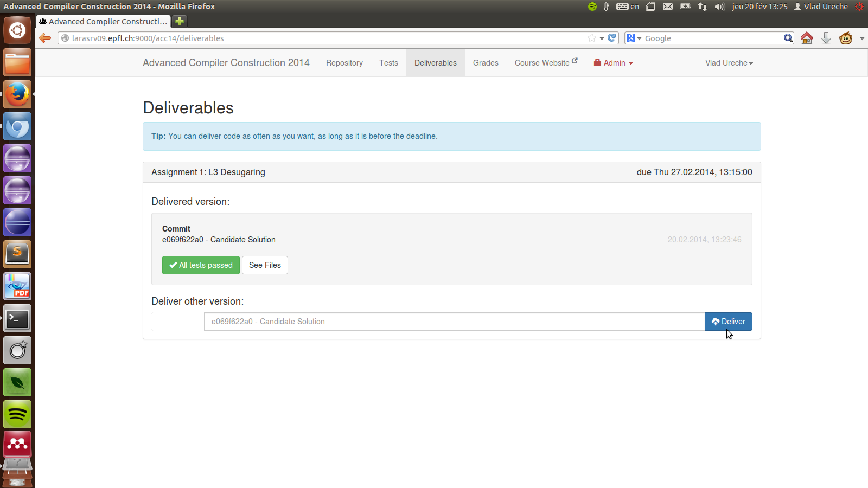The width and height of the screenshot is (868, 488).
Task: Launch Spotify from the launcher
Action: [17, 414]
